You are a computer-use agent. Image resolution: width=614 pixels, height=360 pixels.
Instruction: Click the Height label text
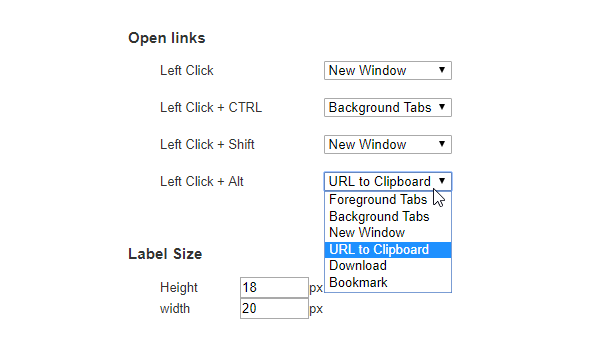click(x=179, y=288)
